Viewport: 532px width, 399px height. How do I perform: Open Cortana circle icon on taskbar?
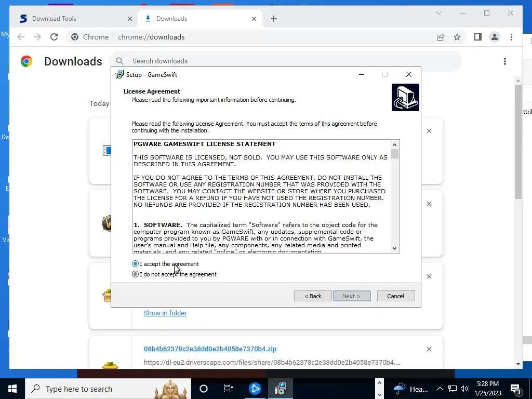[x=204, y=389]
